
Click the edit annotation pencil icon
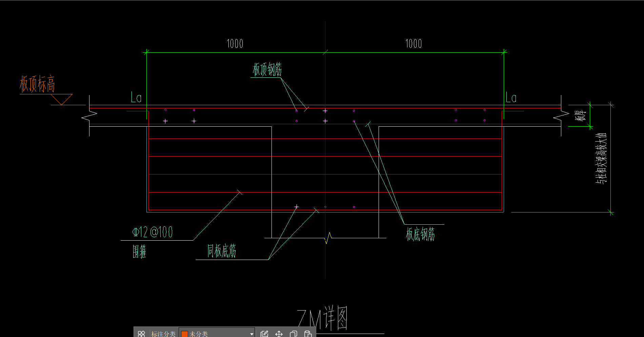264,334
